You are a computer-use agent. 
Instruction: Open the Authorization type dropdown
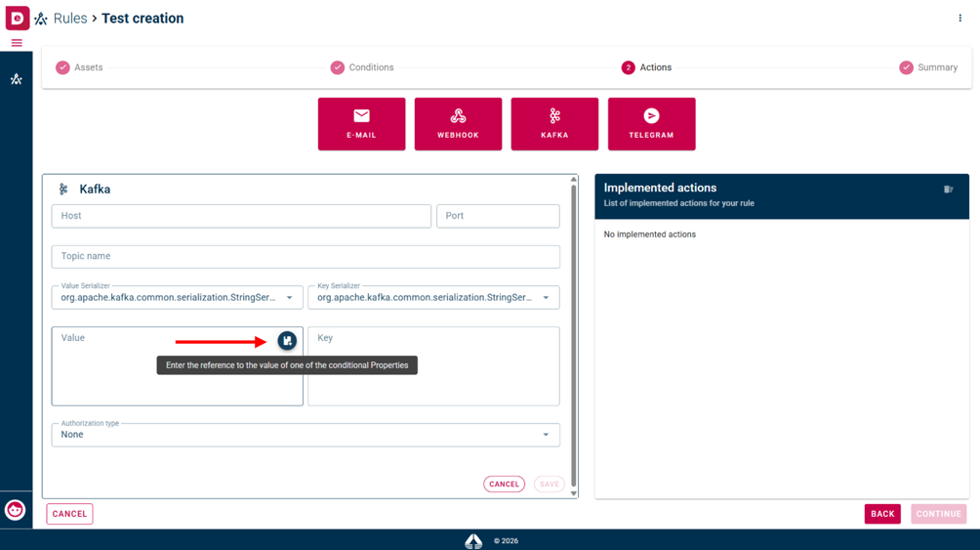pos(306,435)
